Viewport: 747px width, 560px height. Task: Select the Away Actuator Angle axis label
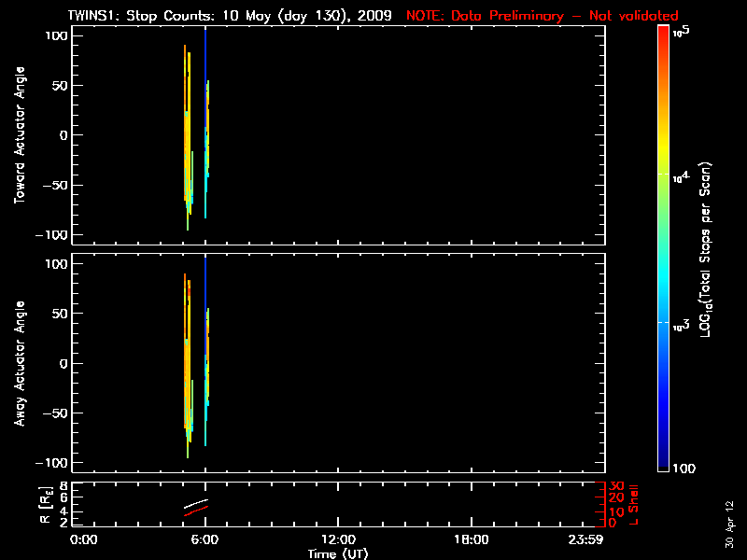pyautogui.click(x=19, y=365)
